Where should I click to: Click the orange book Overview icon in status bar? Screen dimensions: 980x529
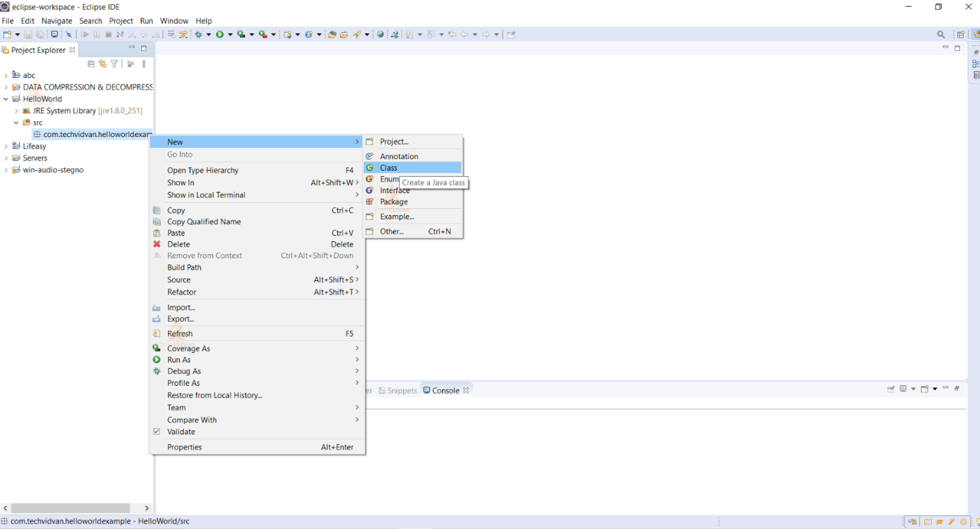[x=928, y=521]
